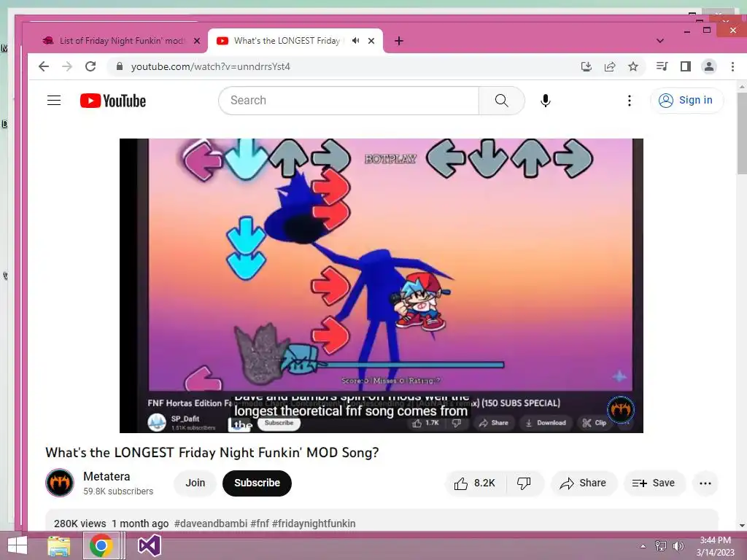
Task: Like the video with 8.2K likes
Action: coord(474,483)
